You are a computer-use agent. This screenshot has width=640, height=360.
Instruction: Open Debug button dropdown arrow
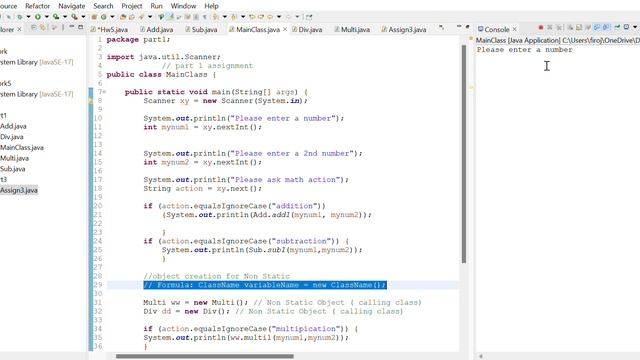[29, 17]
